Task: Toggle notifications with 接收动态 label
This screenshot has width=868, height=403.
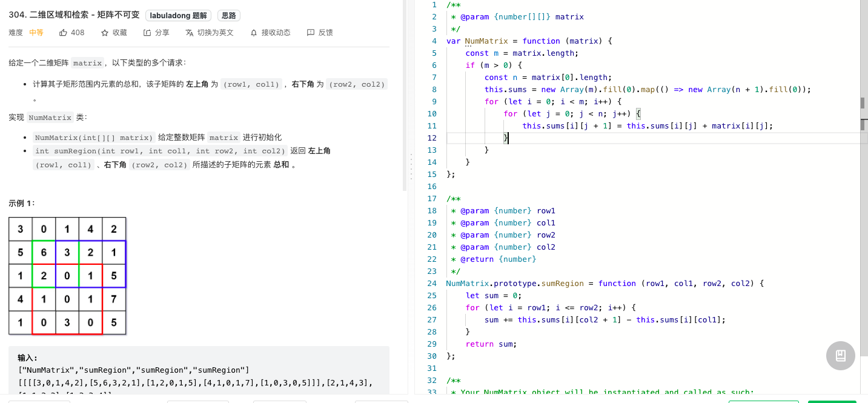Action: tap(276, 33)
